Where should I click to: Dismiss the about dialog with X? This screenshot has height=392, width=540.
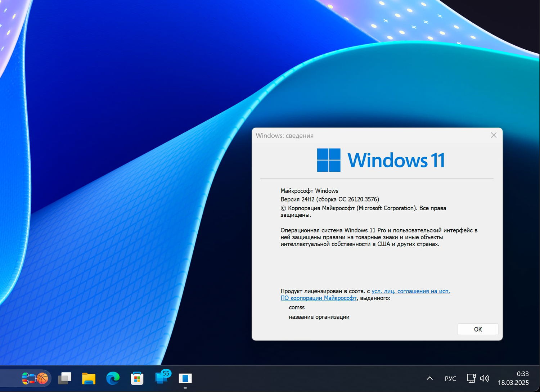tap(494, 135)
